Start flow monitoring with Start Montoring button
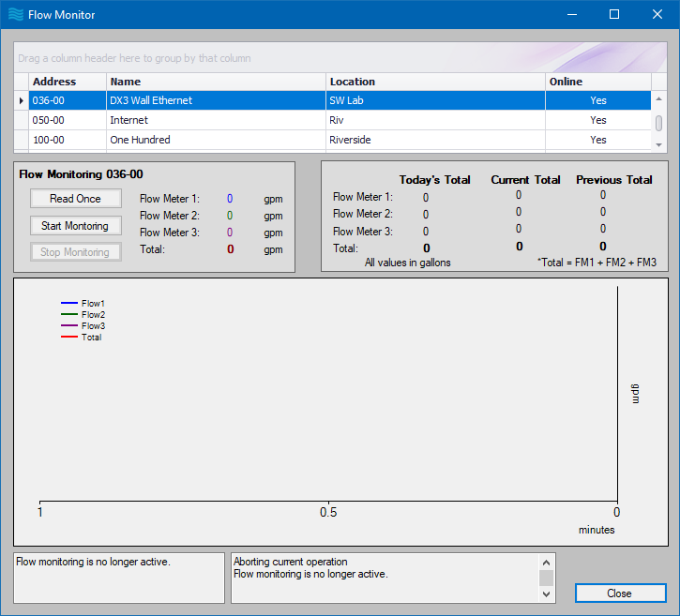Viewport: 680px width, 616px height. point(75,226)
